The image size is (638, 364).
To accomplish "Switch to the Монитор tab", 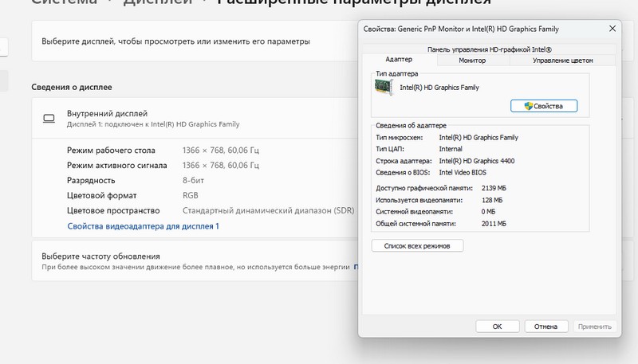I will tap(472, 61).
